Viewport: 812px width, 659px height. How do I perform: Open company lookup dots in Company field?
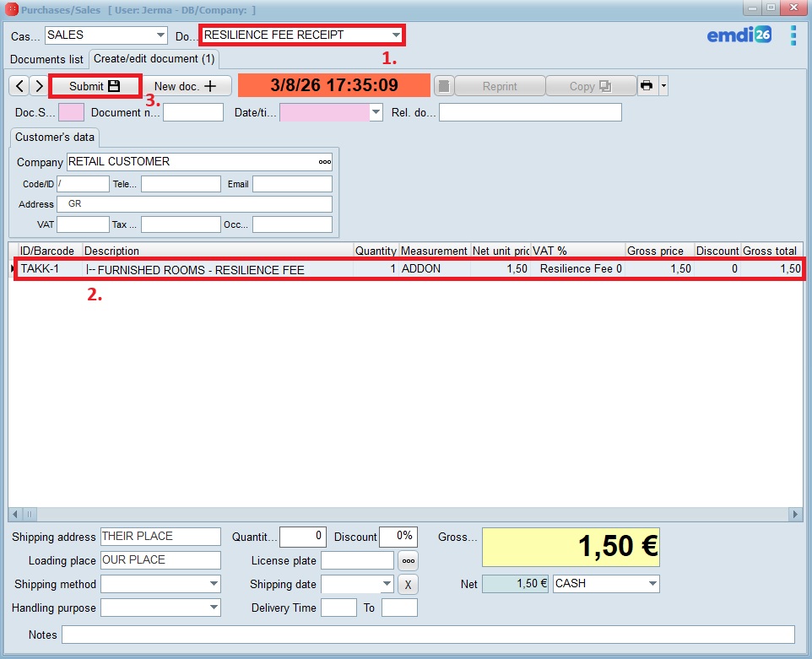[x=325, y=162]
